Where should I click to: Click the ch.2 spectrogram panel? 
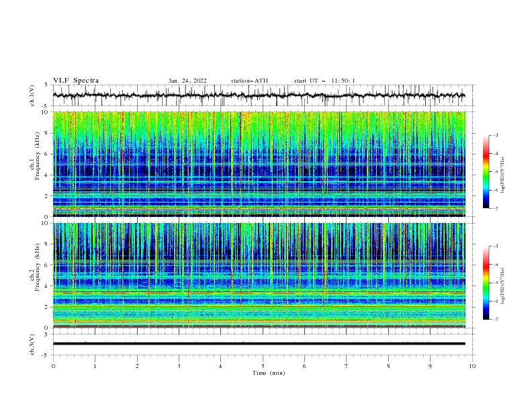[x=259, y=275]
